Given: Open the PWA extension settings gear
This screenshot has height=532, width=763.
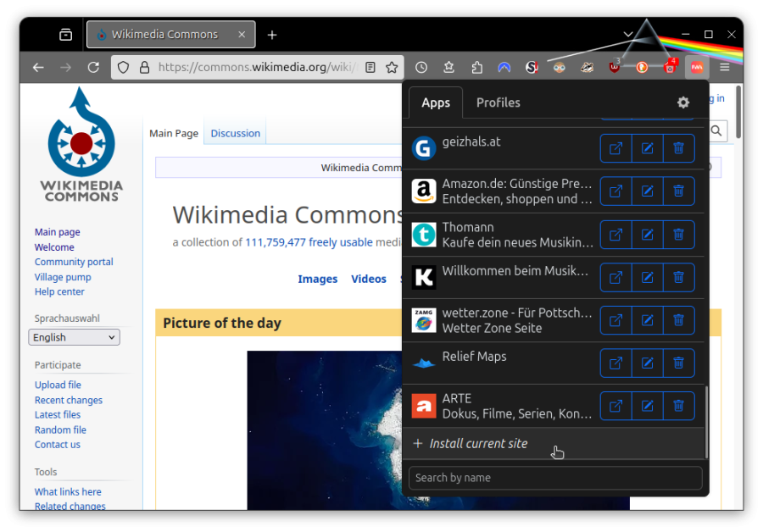Looking at the screenshot, I should 683,103.
